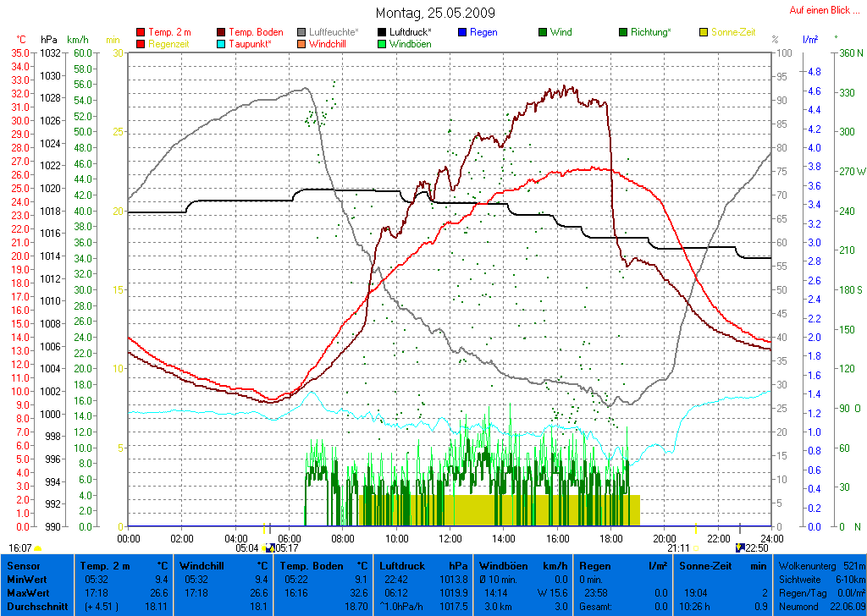The image size is (867, 616).
Task: Click the Richtung legend square
Action: [x=624, y=33]
